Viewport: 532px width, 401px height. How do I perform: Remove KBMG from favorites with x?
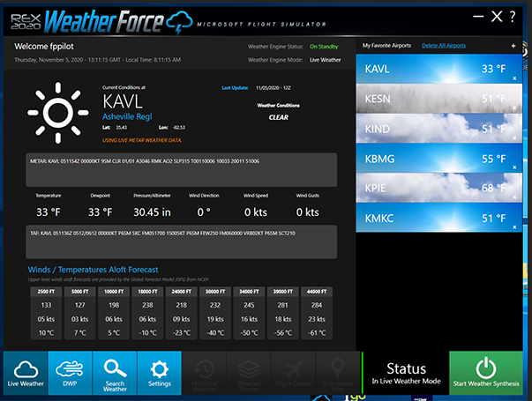tap(514, 167)
